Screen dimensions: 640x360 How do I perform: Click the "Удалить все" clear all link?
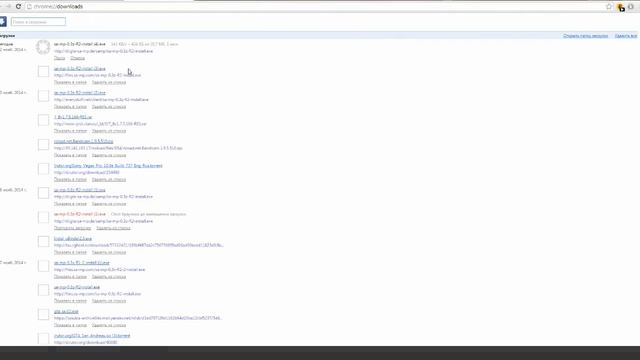point(626,36)
